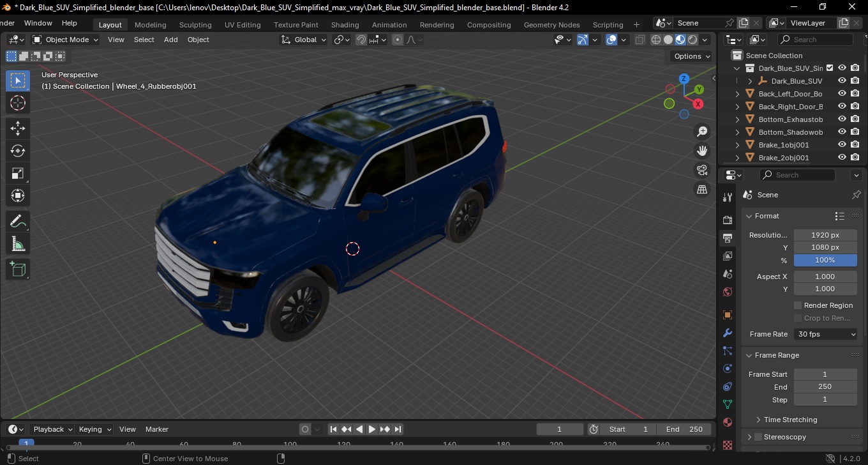Open the Texture properties tab
This screenshot has height=465, width=868.
pyautogui.click(x=728, y=445)
